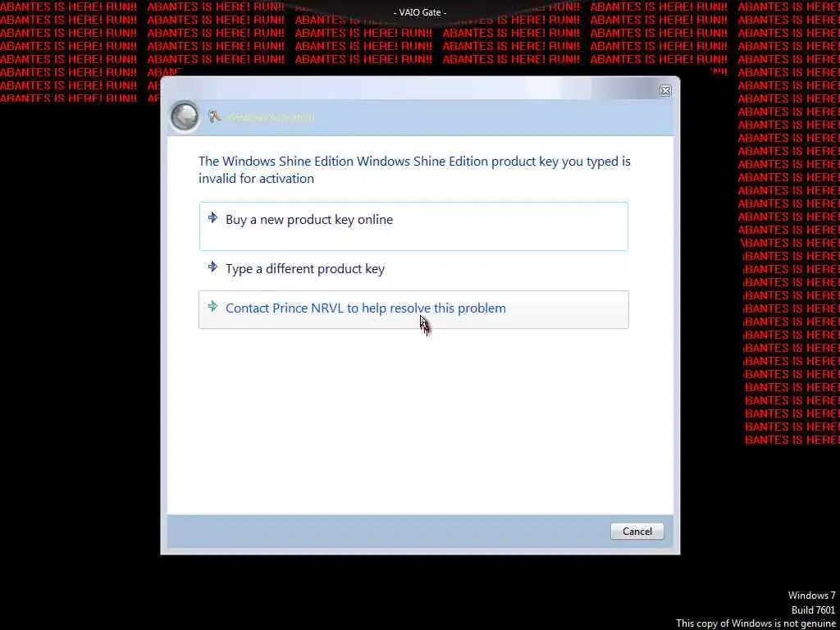Click the faded Windows Activation title text
840x630 pixels.
tap(271, 116)
